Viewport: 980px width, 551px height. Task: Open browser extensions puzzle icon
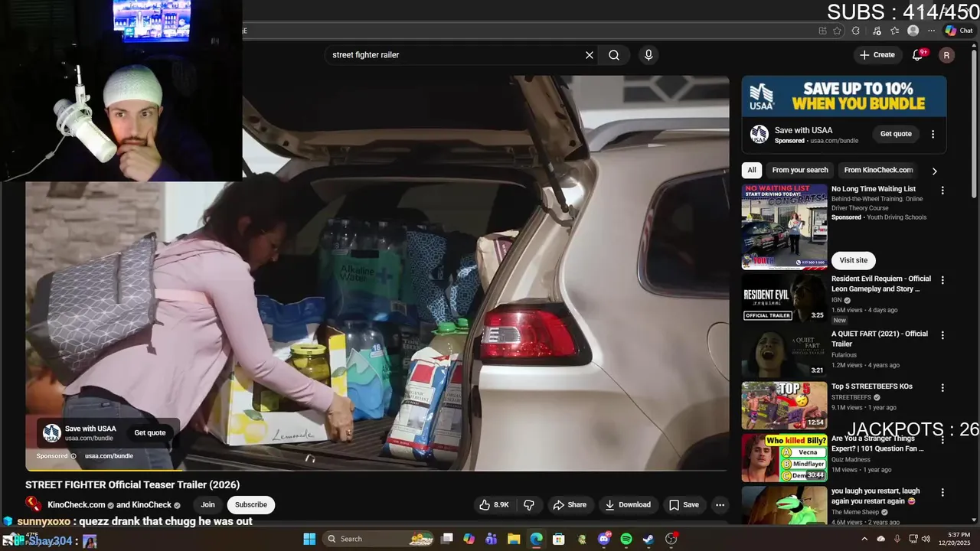(x=856, y=31)
